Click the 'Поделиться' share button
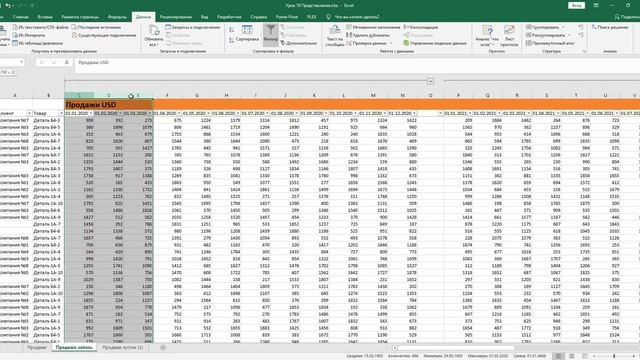Screen dimensions: 640x360 click(x=627, y=17)
